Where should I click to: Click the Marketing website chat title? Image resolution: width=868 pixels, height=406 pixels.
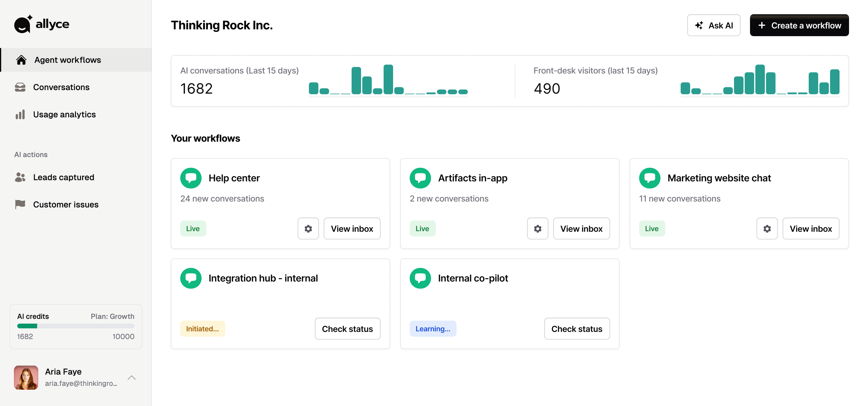click(x=719, y=178)
